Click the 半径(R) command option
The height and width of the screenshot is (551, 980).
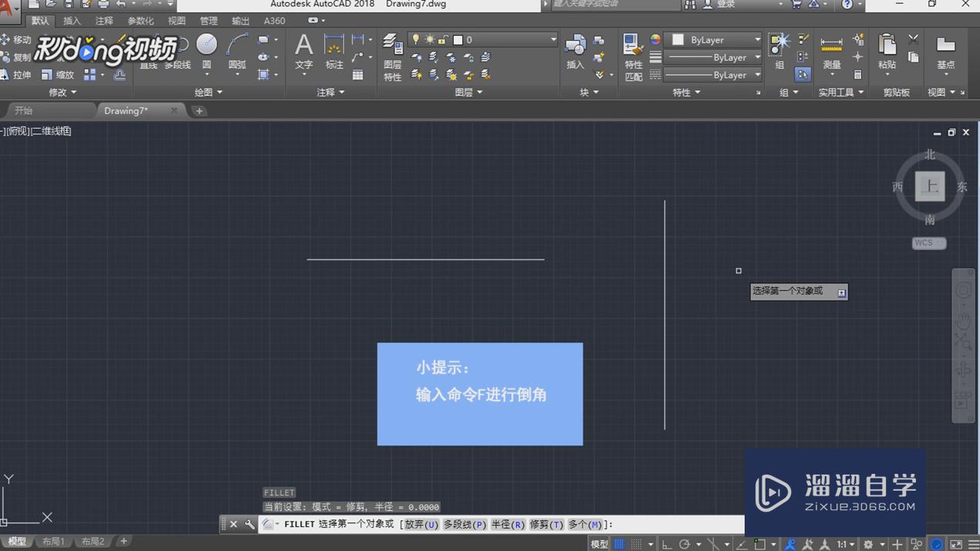tap(509, 524)
